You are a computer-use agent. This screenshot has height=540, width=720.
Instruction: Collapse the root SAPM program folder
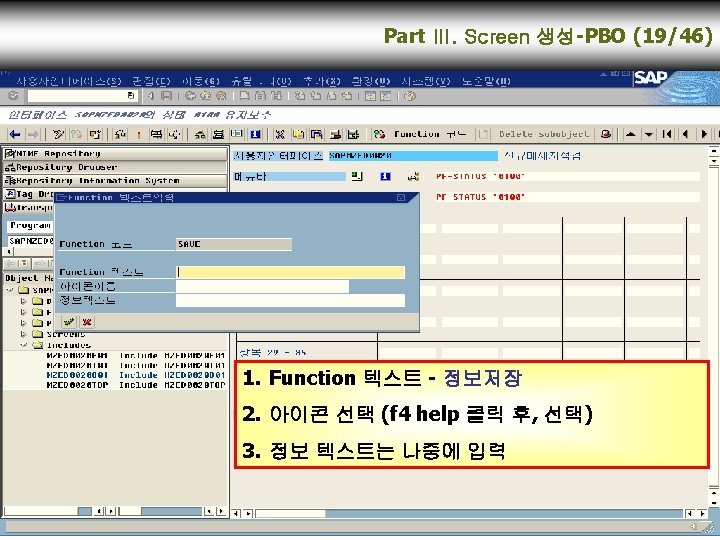10,290
